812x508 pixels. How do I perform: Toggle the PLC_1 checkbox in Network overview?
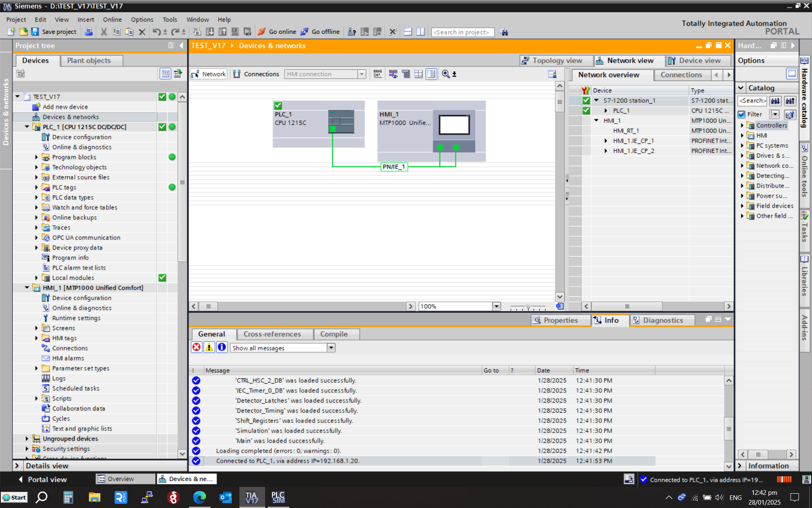tap(586, 110)
